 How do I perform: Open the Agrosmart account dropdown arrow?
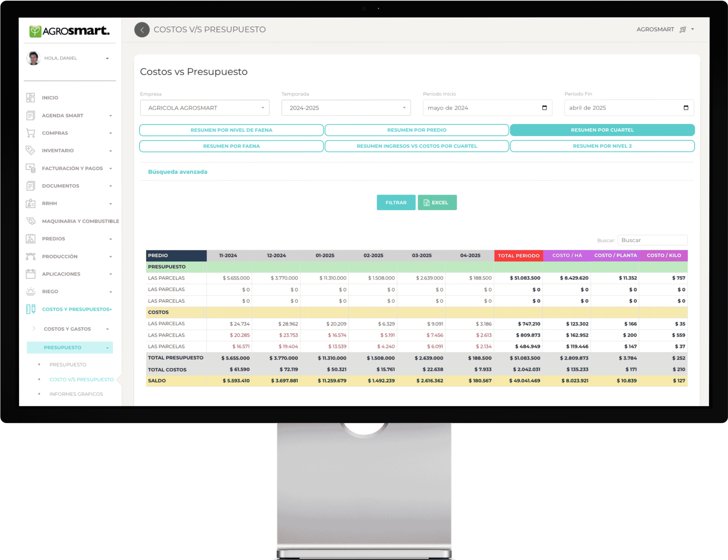(x=693, y=29)
